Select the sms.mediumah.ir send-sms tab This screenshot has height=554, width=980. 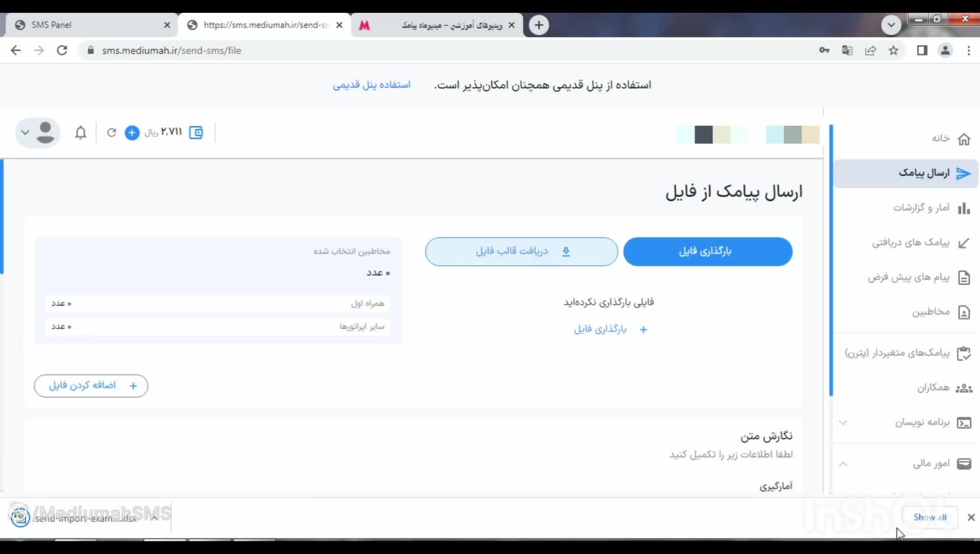pos(264,25)
